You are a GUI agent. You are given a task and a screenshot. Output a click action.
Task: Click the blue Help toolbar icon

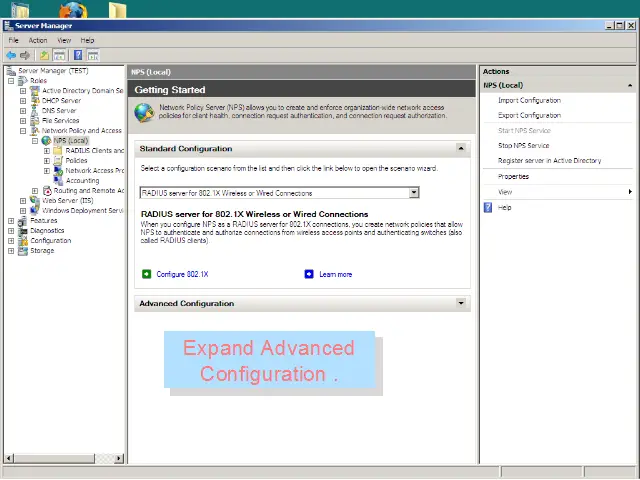(78, 55)
